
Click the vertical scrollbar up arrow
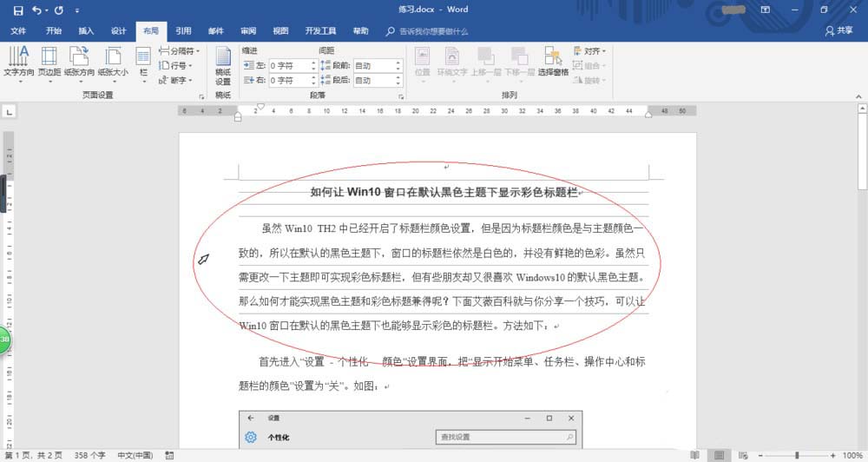click(863, 109)
